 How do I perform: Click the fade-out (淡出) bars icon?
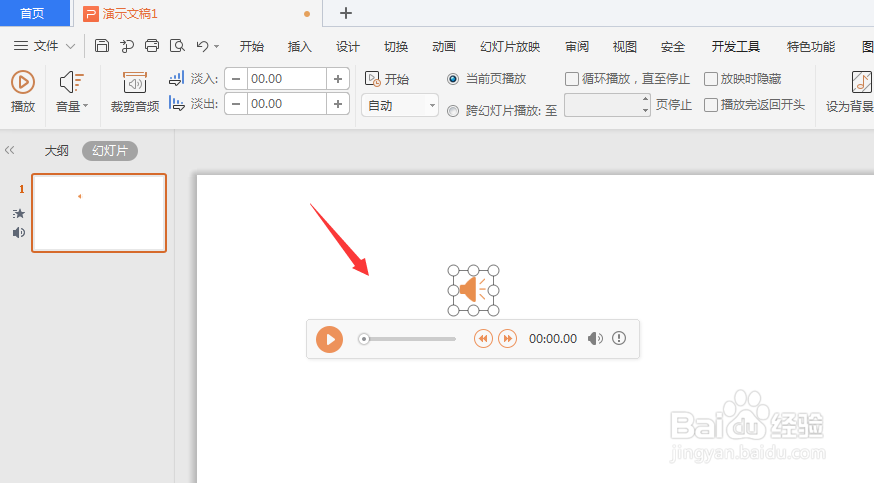pos(177,103)
